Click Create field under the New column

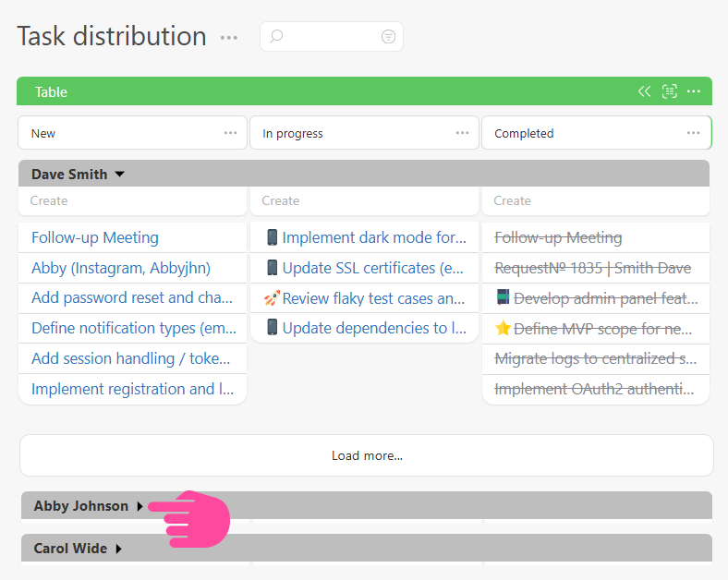click(132, 200)
